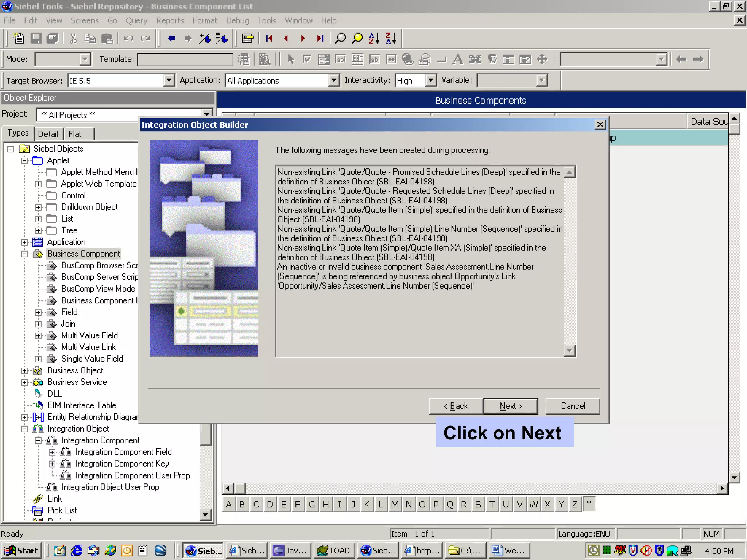Click TOAD in the taskbar
Viewport: 747px width, 560px height.
click(x=334, y=551)
